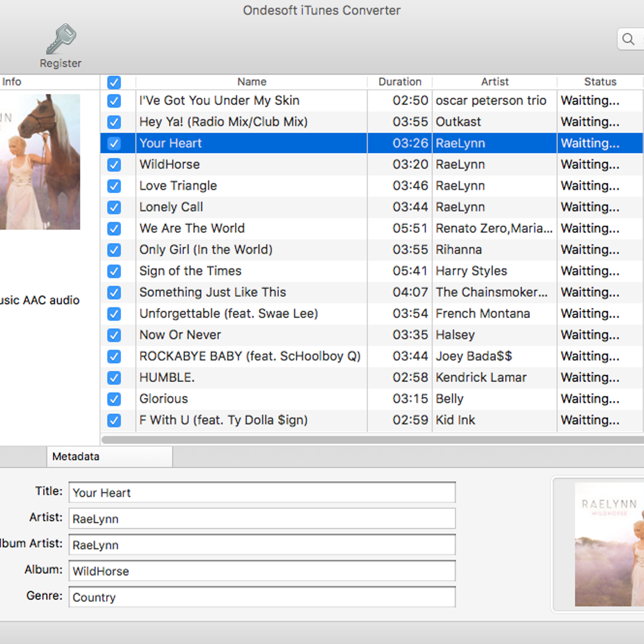
Task: Click Waitting status of F With U row
Action: pos(590,421)
